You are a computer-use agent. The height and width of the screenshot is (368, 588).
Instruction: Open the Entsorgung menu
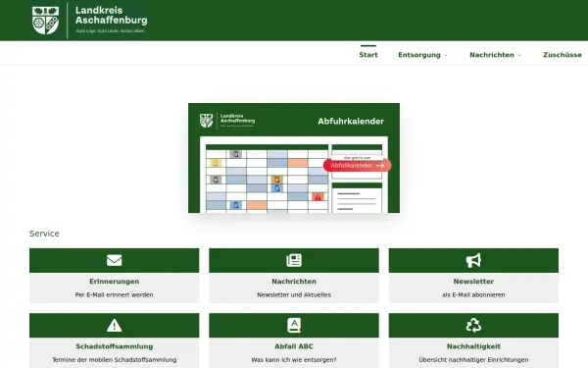pyautogui.click(x=419, y=55)
